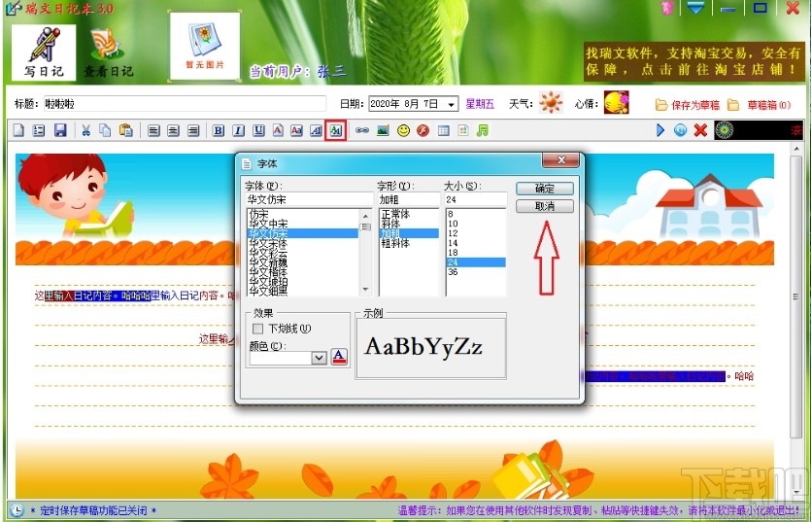Select font 华文细黑 in the list
The image size is (812, 522).
(x=268, y=292)
